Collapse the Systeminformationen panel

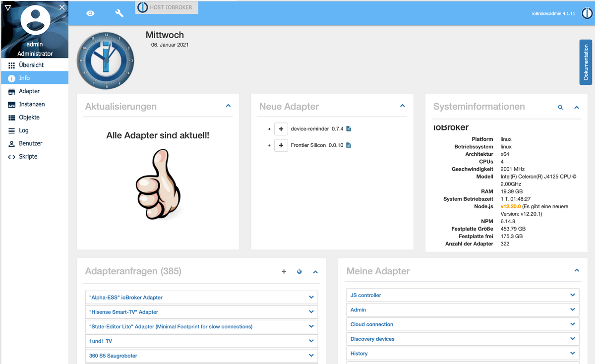(x=577, y=107)
